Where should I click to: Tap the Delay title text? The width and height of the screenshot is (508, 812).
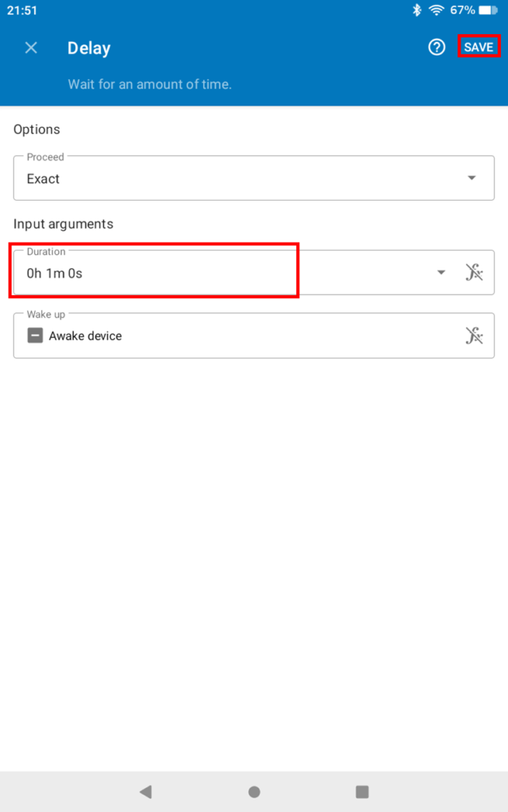click(x=89, y=48)
